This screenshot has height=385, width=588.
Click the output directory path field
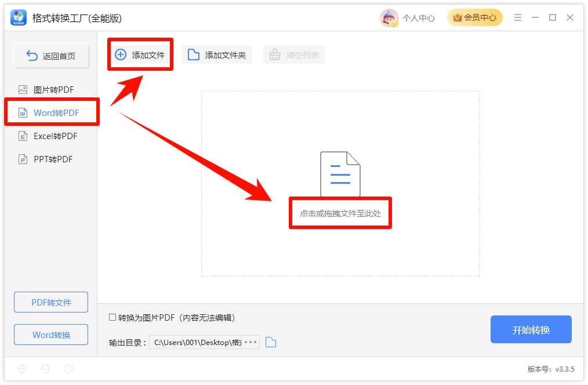point(196,342)
